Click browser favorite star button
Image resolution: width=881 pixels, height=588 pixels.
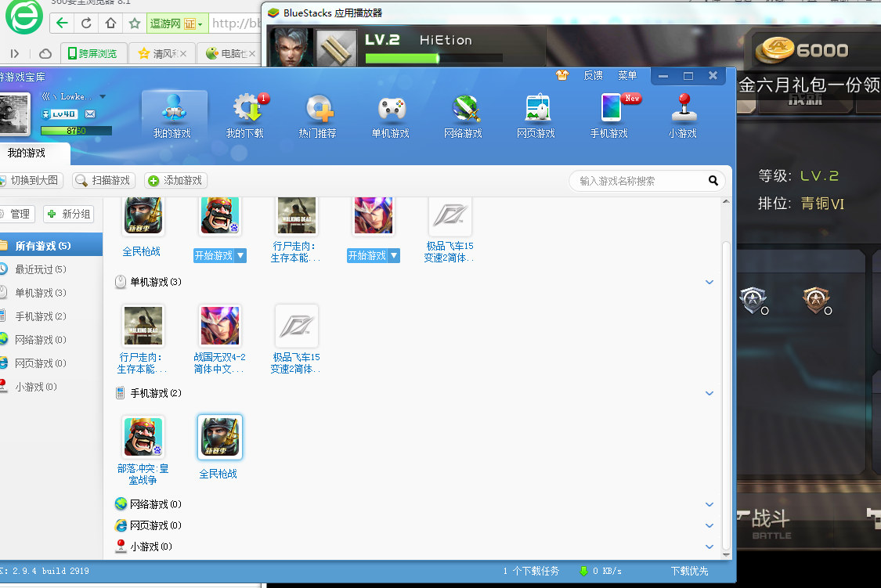coord(134,23)
